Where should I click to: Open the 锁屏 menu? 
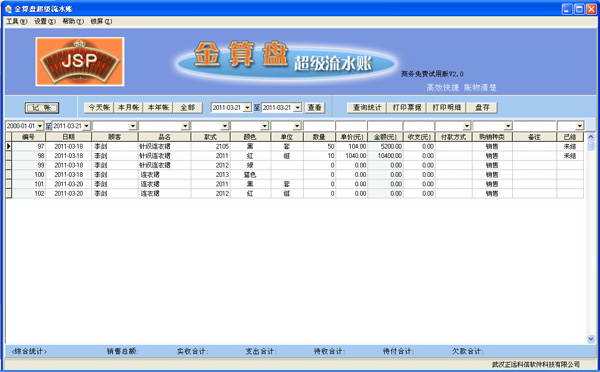(101, 21)
